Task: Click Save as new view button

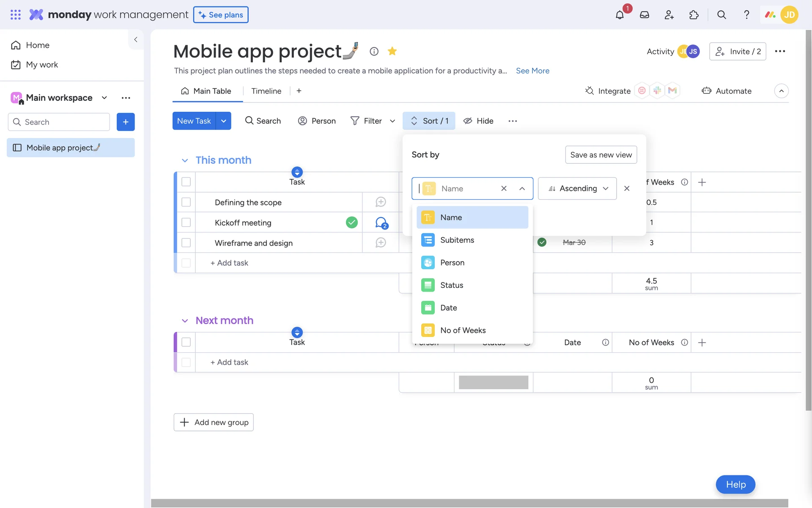Action: pyautogui.click(x=601, y=155)
